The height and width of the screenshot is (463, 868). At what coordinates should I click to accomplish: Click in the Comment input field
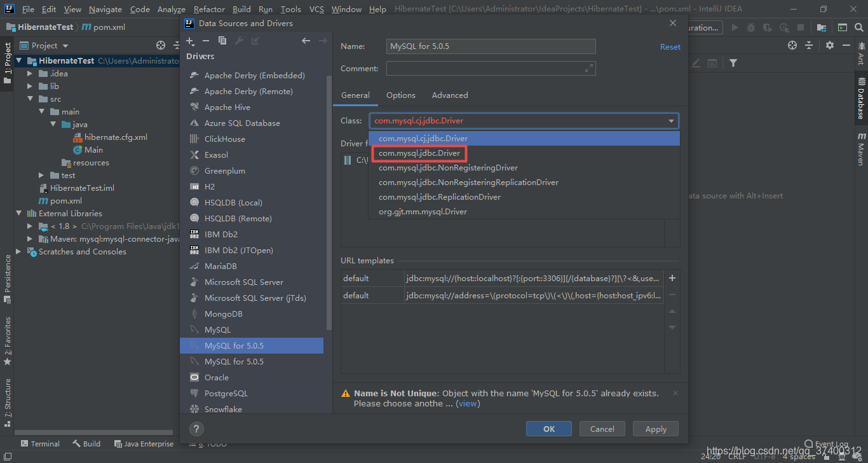coord(491,68)
